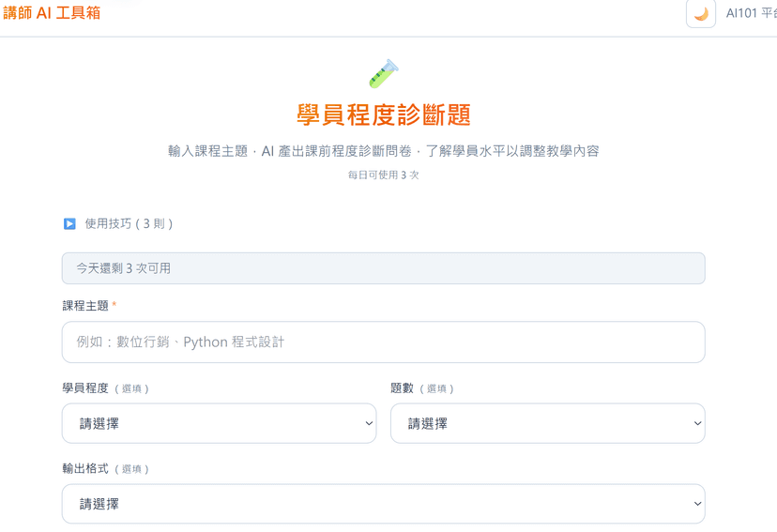Toggle dark mode with the moon icon
The width and height of the screenshot is (777, 532).
tap(701, 13)
